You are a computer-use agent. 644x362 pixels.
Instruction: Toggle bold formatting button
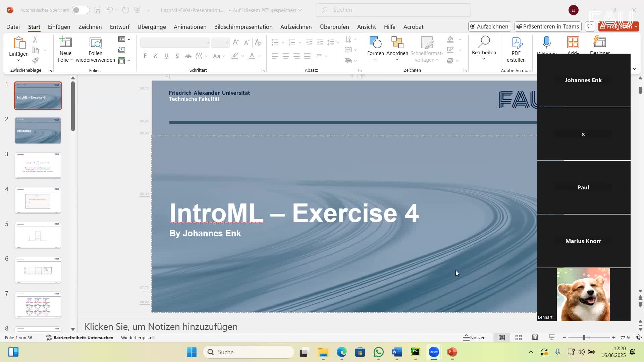[x=145, y=56]
